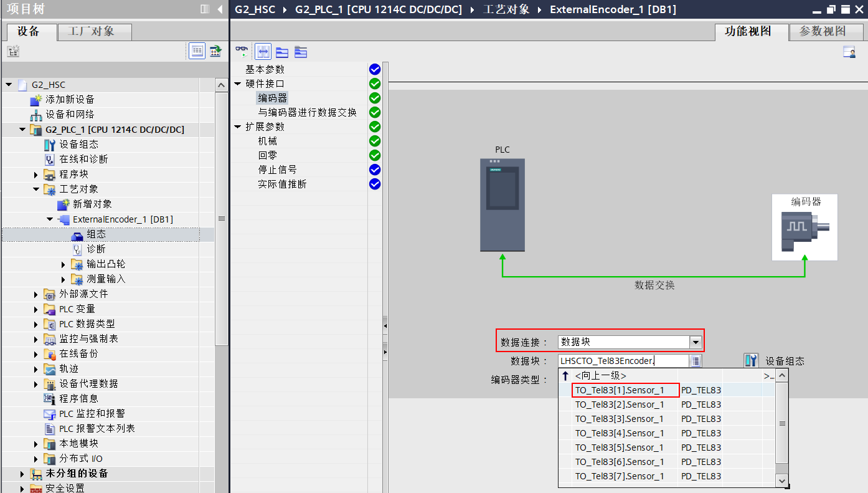The image size is (868, 493).
Task: Collapse the 硬件接口 section
Action: tap(238, 84)
